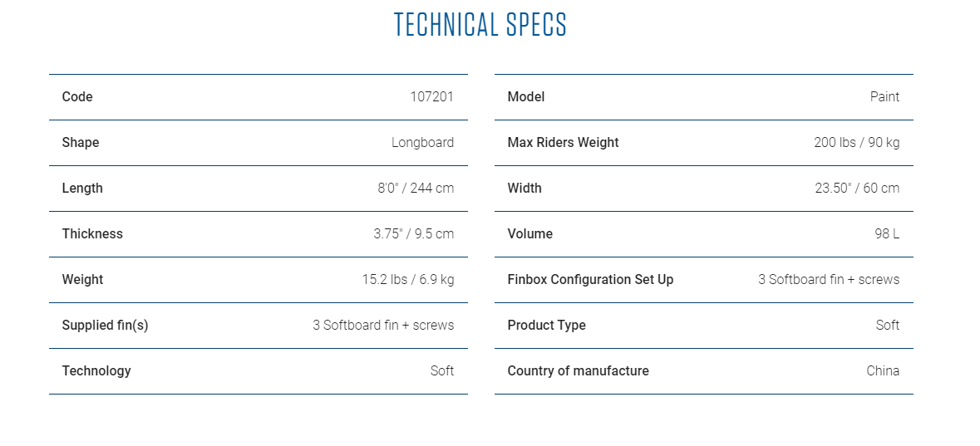Select the Soft value beside Technology
The width and height of the screenshot is (980, 446).
[x=442, y=370]
